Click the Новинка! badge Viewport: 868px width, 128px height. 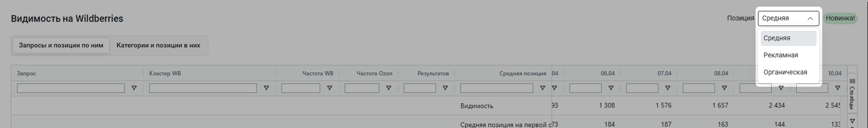840,18
